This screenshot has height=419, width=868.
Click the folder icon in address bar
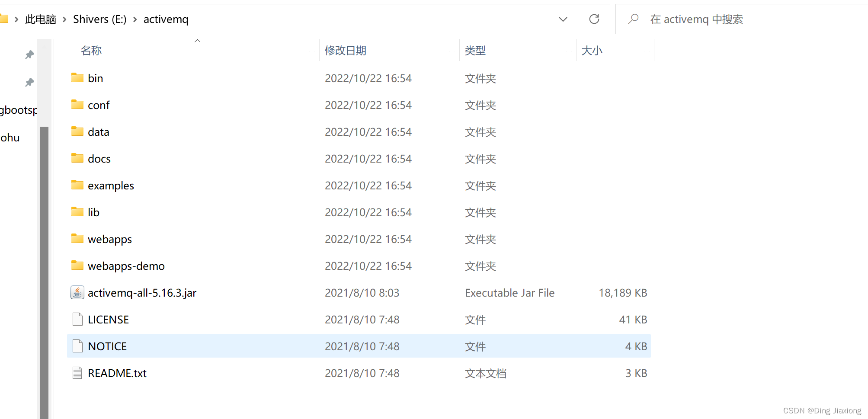coord(4,19)
